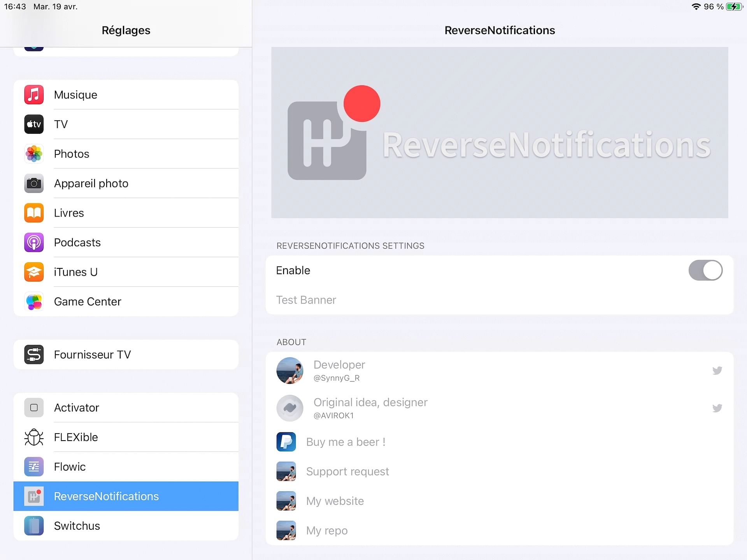
Task: Tap the Game Center bubbles icon
Action: (34, 301)
